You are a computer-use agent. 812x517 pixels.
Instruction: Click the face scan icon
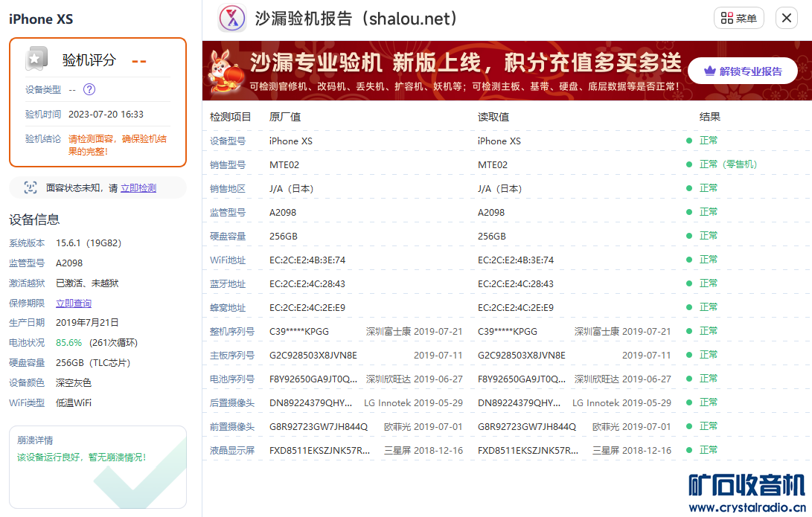pyautogui.click(x=31, y=187)
